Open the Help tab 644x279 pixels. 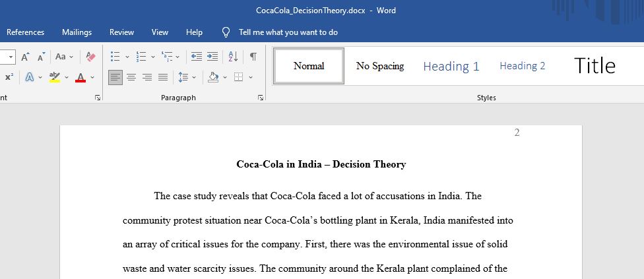pyautogui.click(x=194, y=32)
